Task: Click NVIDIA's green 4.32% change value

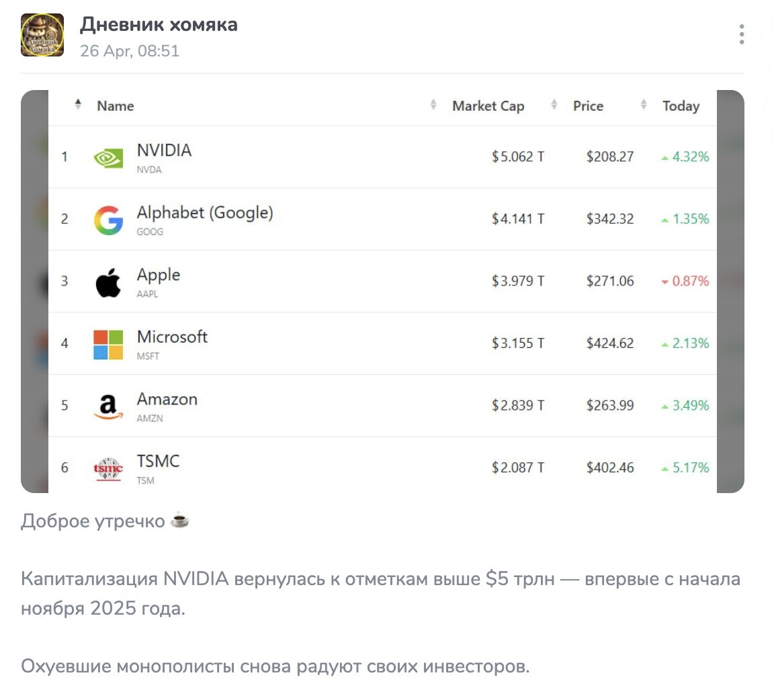Action: pyautogui.click(x=690, y=157)
